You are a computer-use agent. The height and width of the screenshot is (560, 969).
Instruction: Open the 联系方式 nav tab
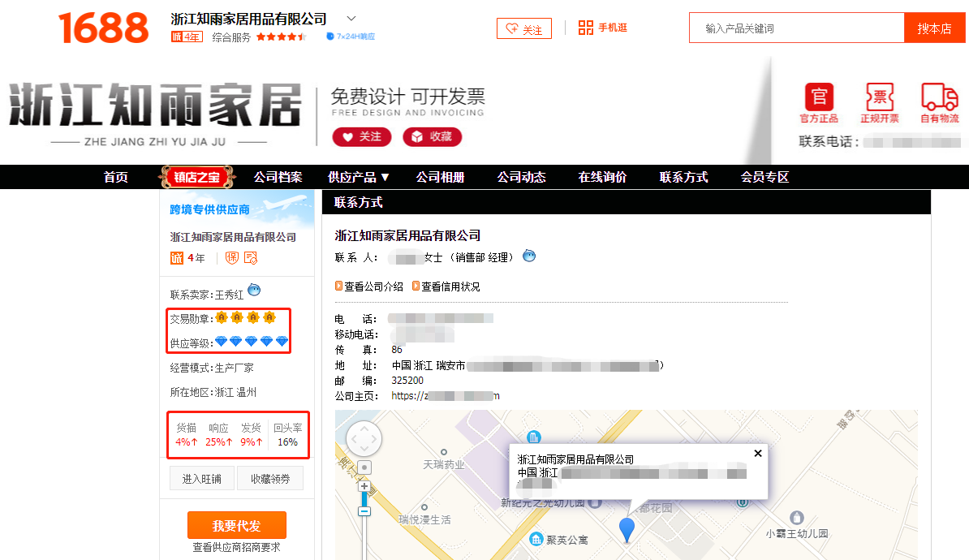coord(683,178)
